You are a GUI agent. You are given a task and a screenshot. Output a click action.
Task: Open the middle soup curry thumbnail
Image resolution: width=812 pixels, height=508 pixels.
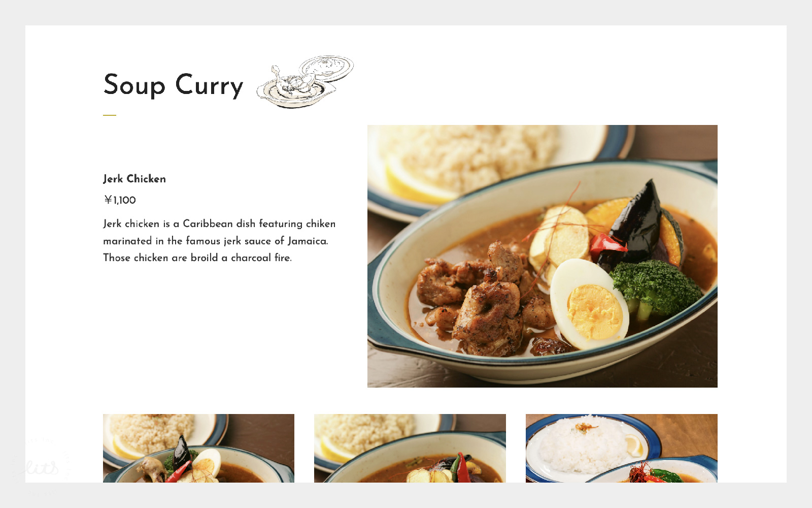click(410, 448)
